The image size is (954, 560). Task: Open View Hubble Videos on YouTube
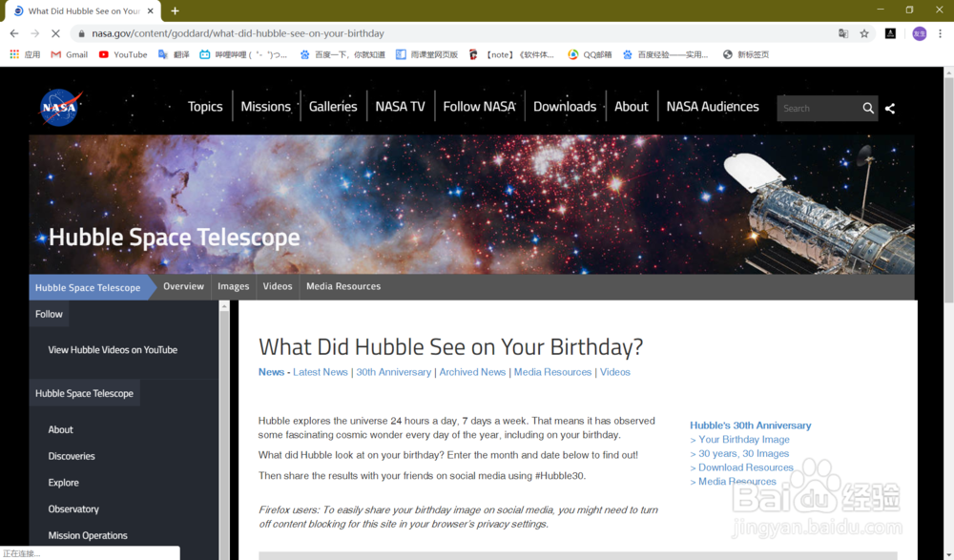[x=113, y=350]
